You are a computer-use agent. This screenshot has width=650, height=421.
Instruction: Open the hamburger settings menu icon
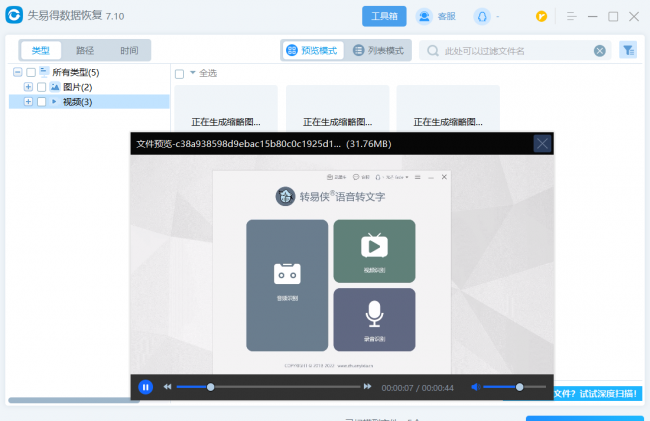coord(572,16)
